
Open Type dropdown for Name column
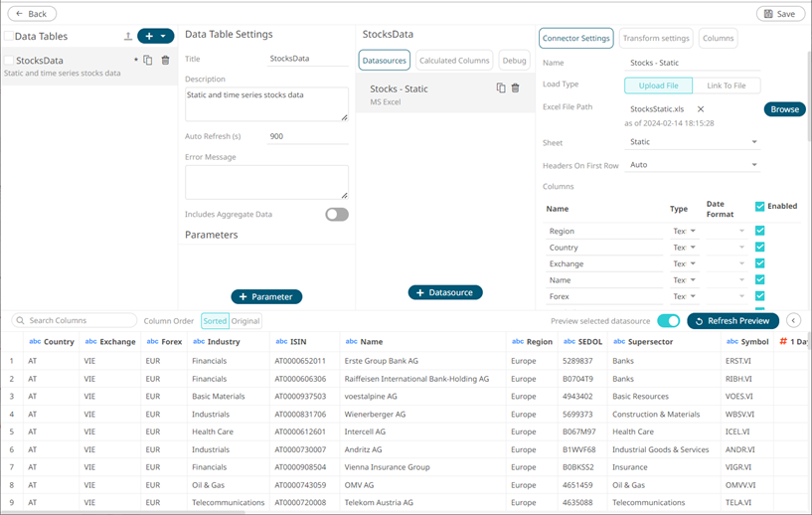685,280
